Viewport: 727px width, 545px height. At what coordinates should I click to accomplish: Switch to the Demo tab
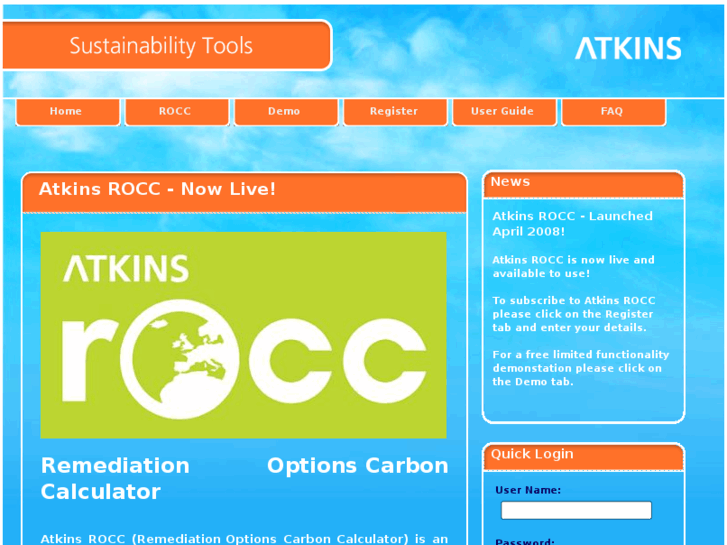pyautogui.click(x=286, y=112)
